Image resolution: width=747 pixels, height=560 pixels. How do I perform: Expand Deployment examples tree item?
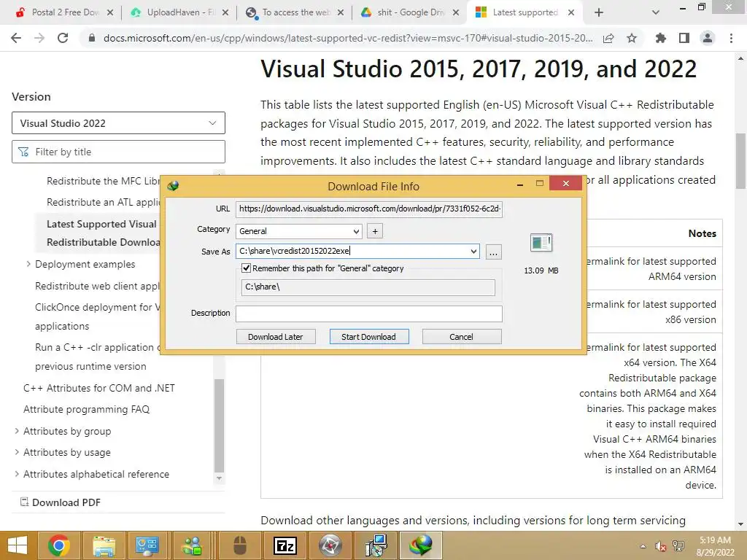[x=28, y=264]
